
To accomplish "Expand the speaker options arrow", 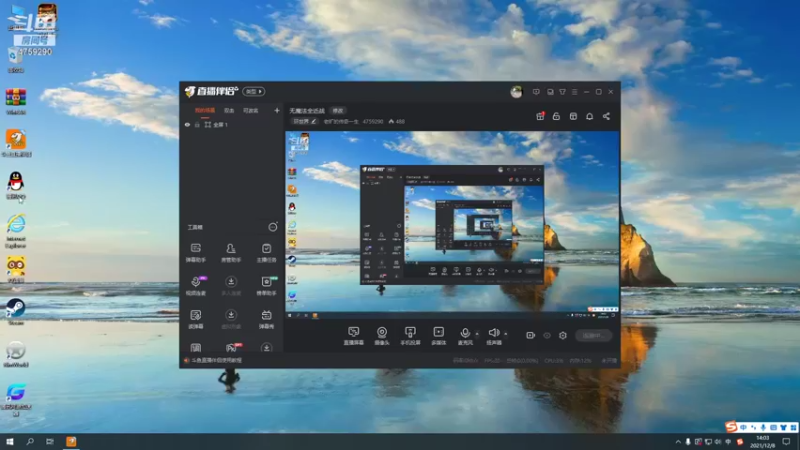I will pos(506,334).
